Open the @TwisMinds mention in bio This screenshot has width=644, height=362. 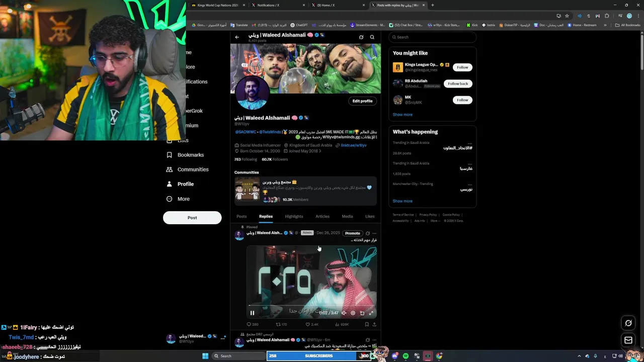coord(270,132)
